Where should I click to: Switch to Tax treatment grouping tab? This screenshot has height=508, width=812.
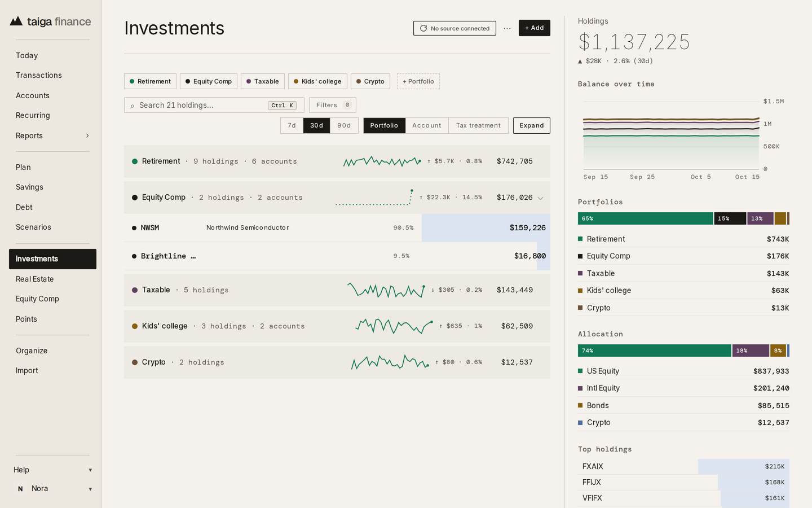pyautogui.click(x=478, y=125)
